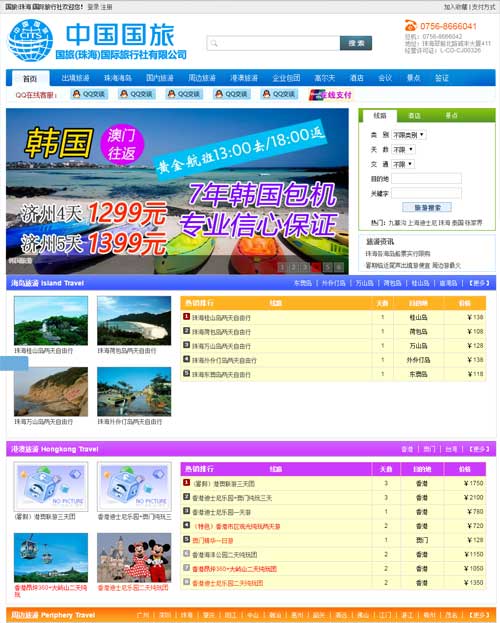Open the 珠海海岛 menu item
Screen dimensions: 500x623
click(118, 78)
